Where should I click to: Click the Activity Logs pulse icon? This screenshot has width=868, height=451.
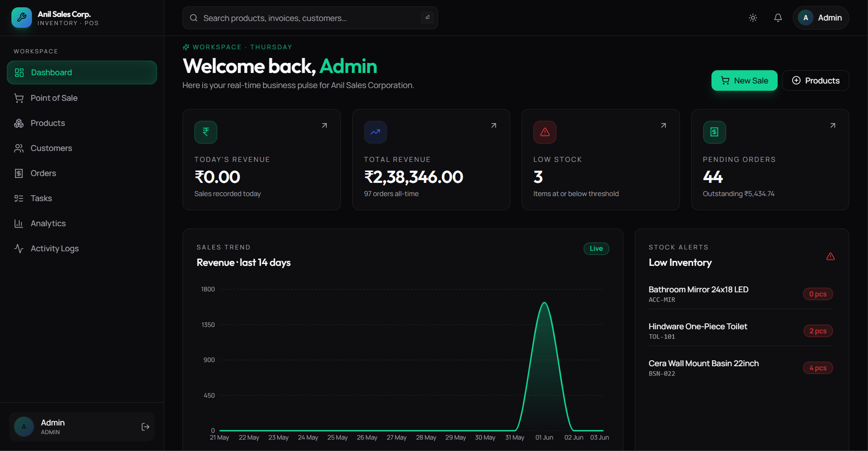[19, 249]
